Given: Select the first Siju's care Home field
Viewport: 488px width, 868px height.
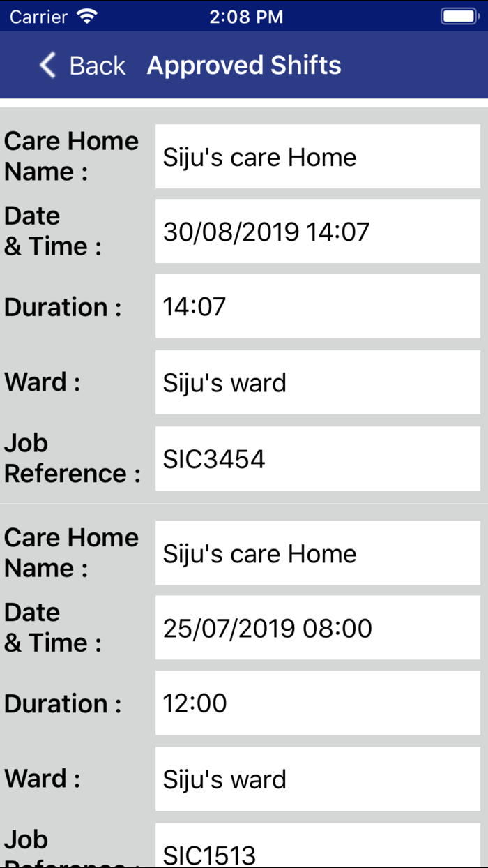Looking at the screenshot, I should 317,157.
